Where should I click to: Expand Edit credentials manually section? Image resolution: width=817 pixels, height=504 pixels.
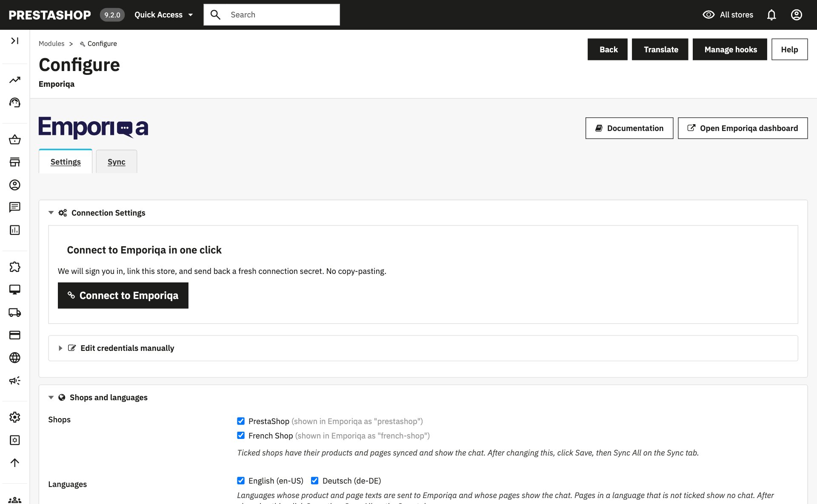(116, 348)
